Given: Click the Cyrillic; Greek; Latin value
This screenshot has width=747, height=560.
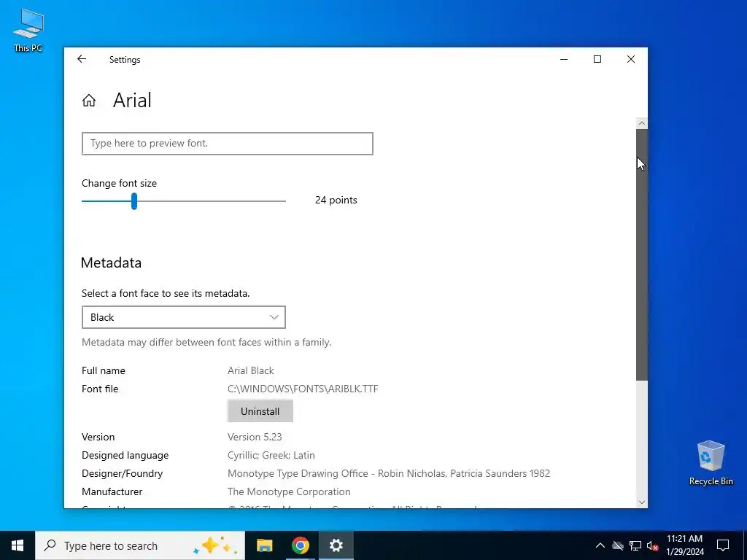Looking at the screenshot, I should (x=271, y=455).
